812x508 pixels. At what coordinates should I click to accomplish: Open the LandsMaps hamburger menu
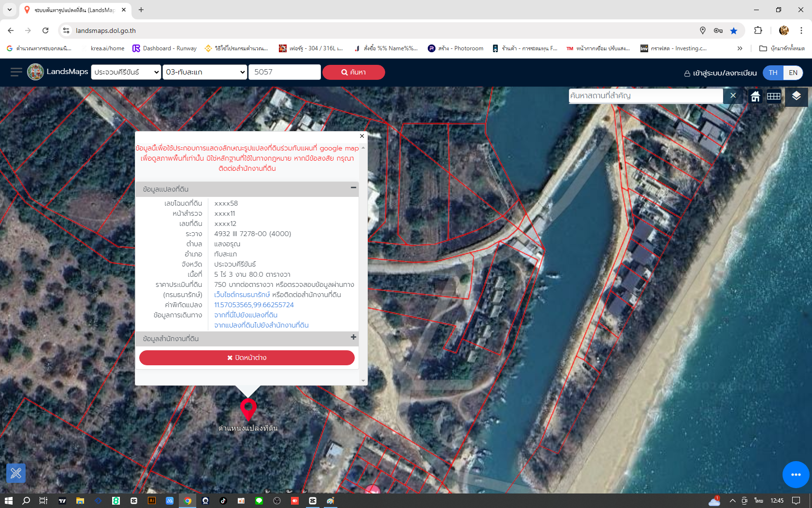(16, 72)
